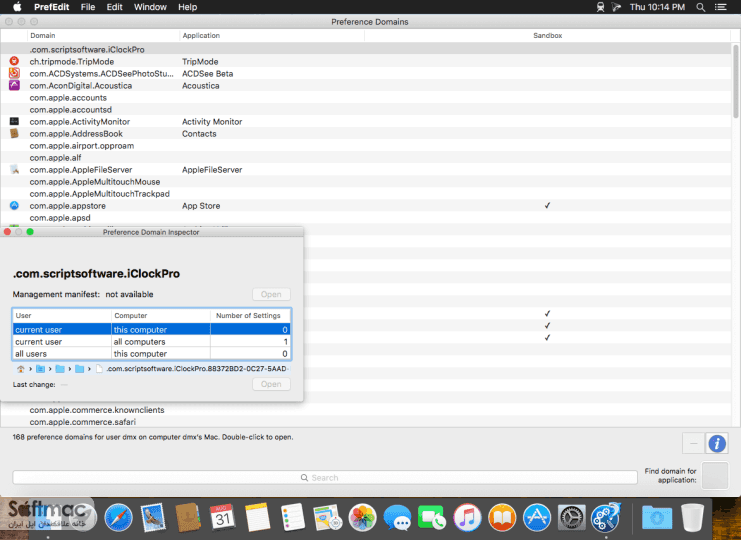Open the Window menu
741x540 pixels.
[150, 7]
